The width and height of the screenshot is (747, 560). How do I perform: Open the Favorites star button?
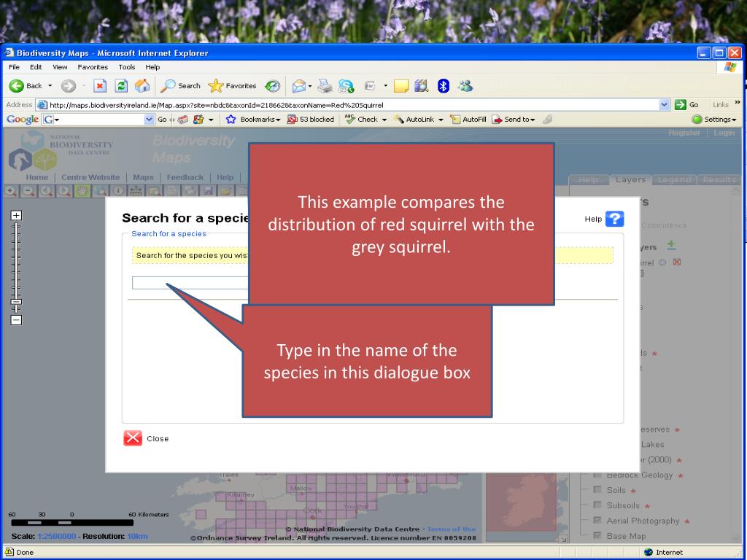coord(233,86)
